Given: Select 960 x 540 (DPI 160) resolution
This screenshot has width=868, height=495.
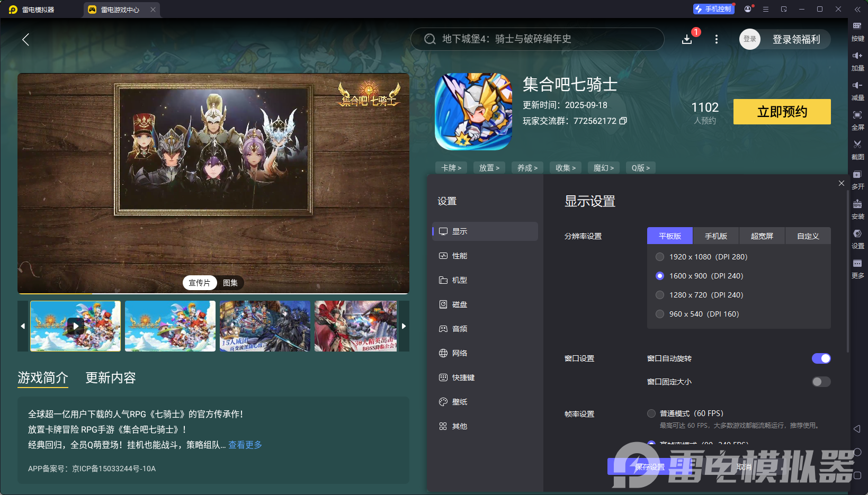Looking at the screenshot, I should (x=660, y=314).
